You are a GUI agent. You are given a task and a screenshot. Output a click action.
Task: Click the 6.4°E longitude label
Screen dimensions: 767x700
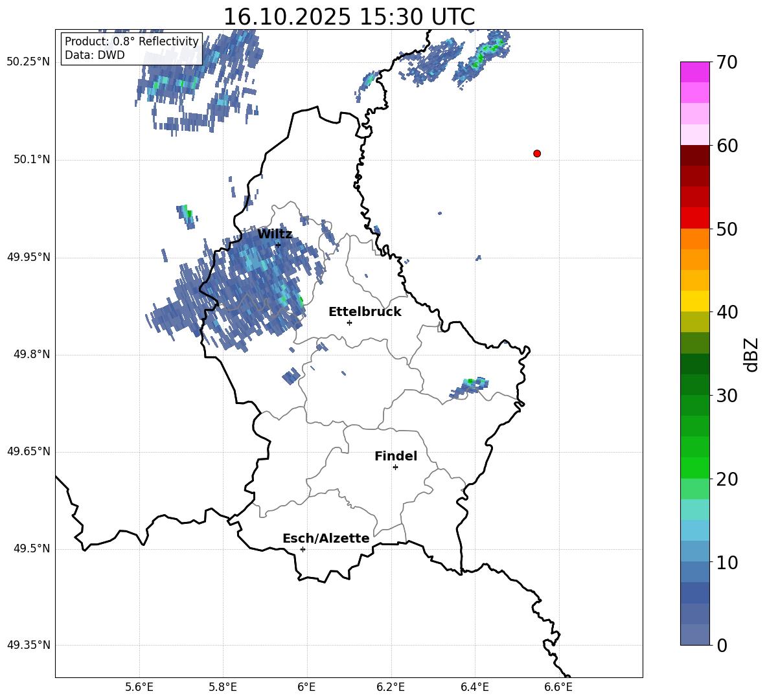pyautogui.click(x=474, y=687)
